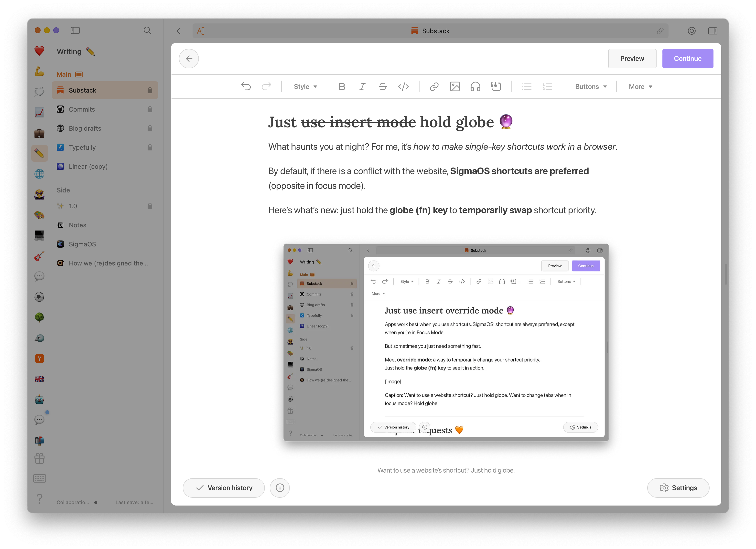Toggle the left sidebar panel icon
This screenshot has height=549, width=756.
tap(75, 31)
